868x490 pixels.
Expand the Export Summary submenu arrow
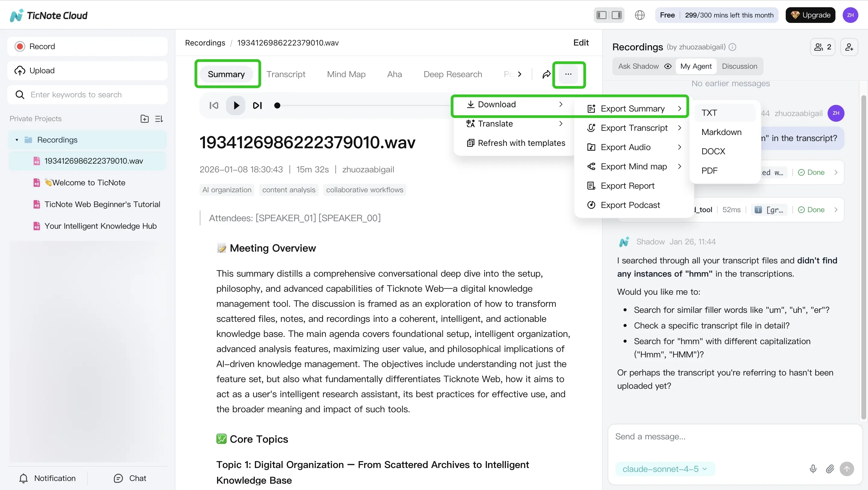680,108
